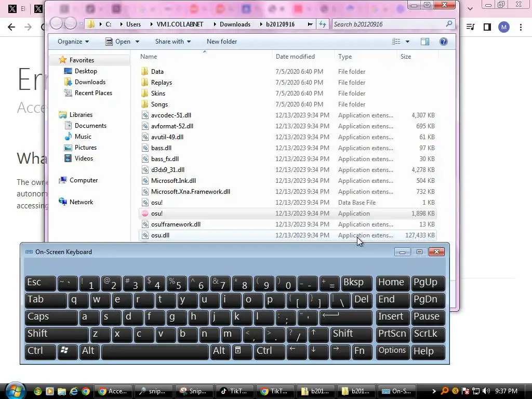Open the Explorer Help icon
Screen dimensions: 532x399
coord(444,42)
